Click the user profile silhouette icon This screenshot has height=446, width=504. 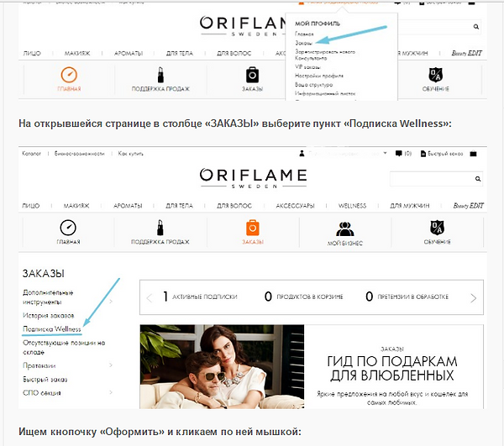click(x=302, y=154)
